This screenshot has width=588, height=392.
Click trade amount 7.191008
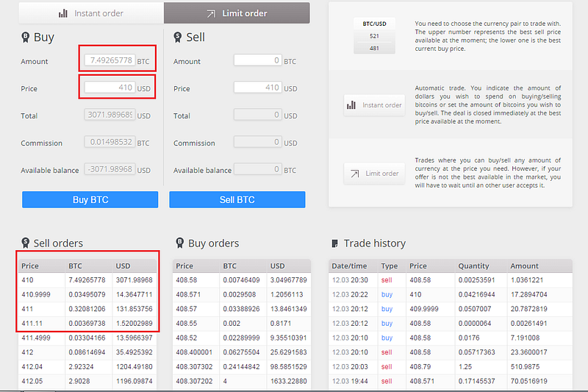pyautogui.click(x=525, y=338)
